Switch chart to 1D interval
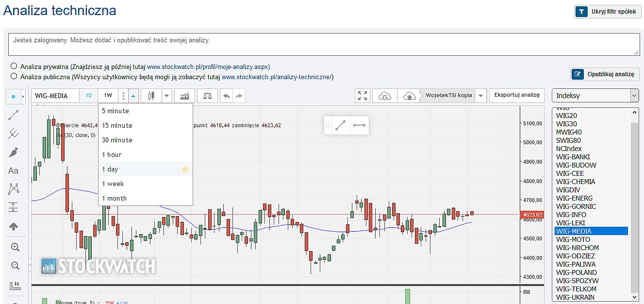 pyautogui.click(x=89, y=96)
